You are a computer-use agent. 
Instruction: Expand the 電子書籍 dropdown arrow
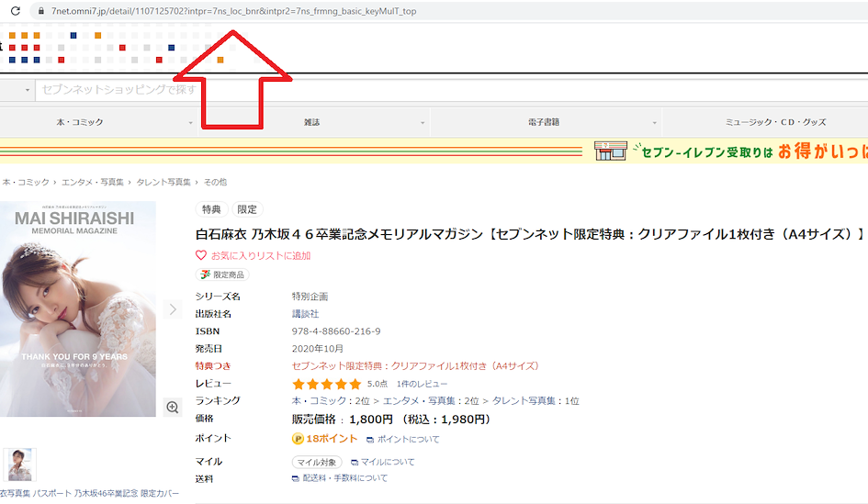tap(654, 123)
